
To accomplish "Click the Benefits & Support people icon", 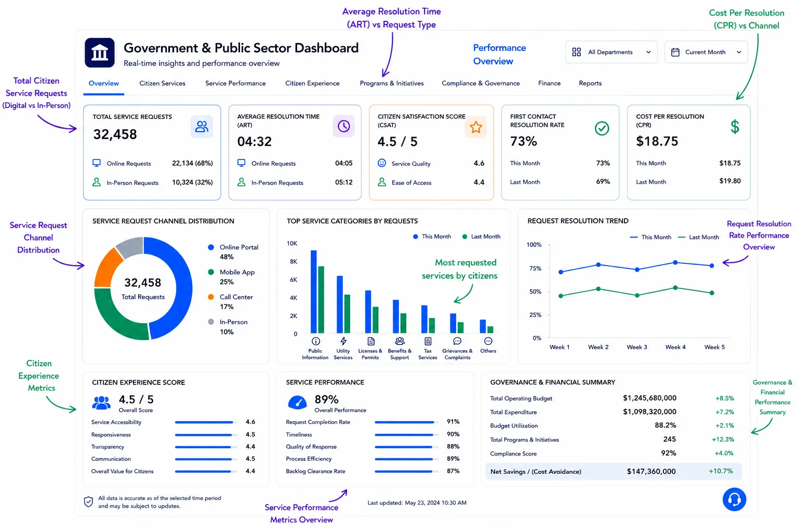I will [x=400, y=341].
